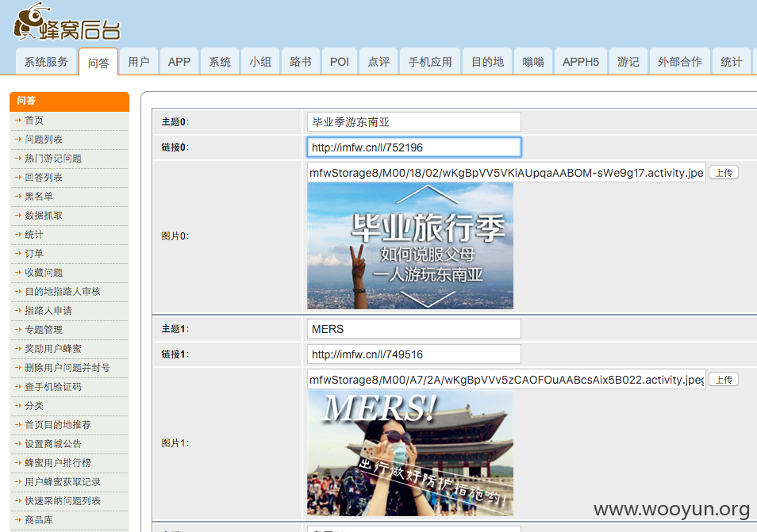Open the 用户 tab
757x532 pixels.
click(139, 62)
